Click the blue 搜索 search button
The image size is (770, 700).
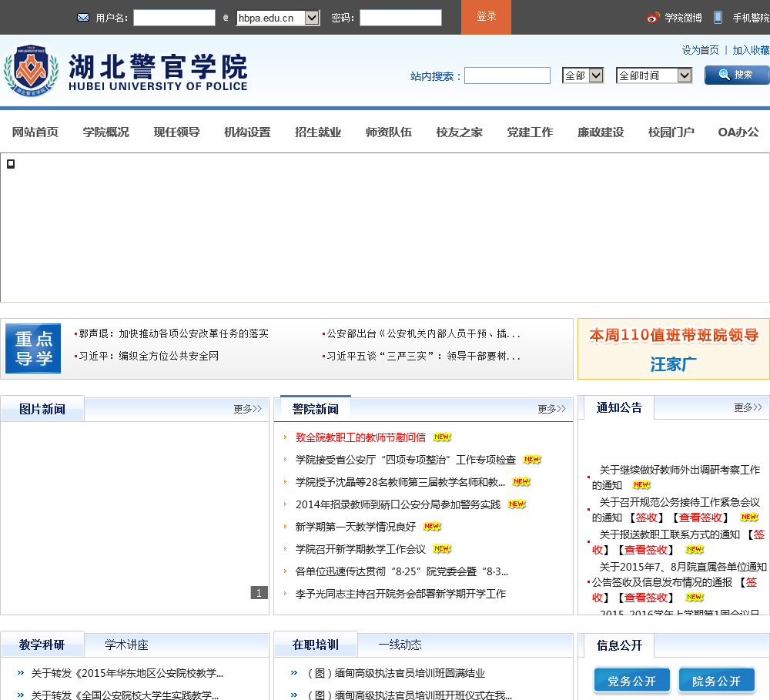tap(737, 75)
